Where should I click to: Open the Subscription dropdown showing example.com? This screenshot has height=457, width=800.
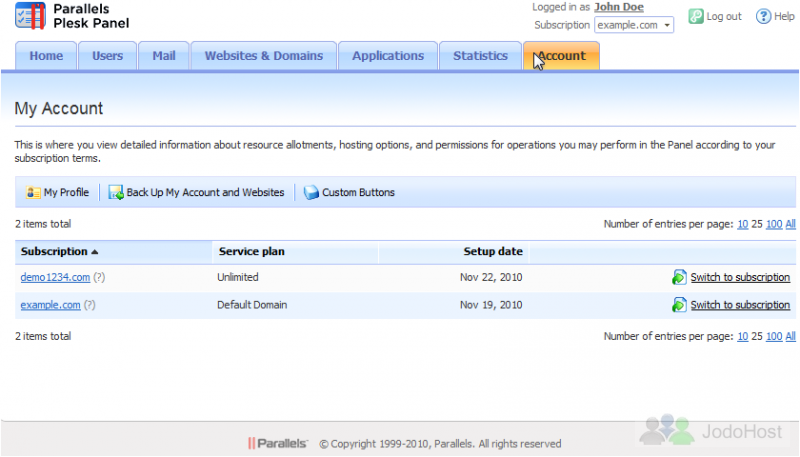[x=634, y=25]
